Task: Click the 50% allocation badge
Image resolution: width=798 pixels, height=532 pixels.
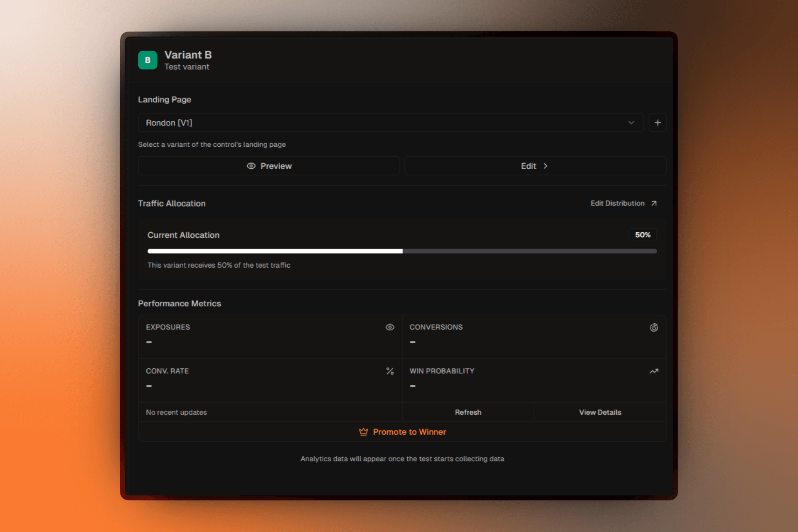Action: pos(642,235)
